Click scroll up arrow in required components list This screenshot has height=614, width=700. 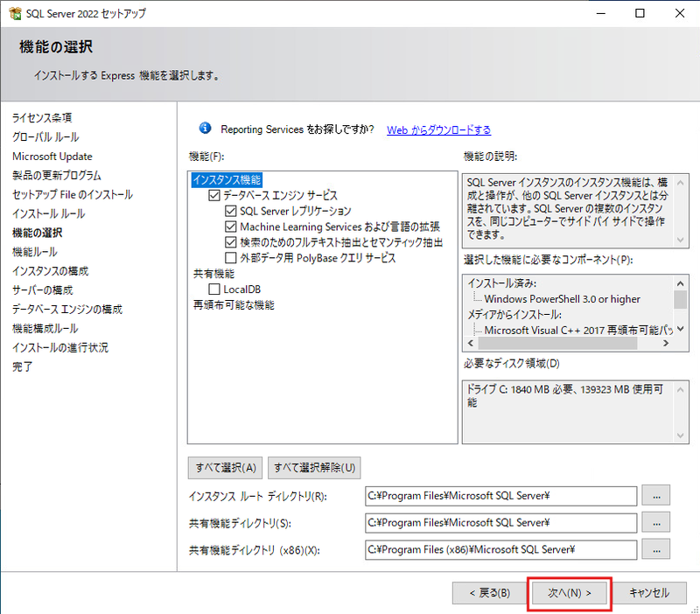click(681, 283)
